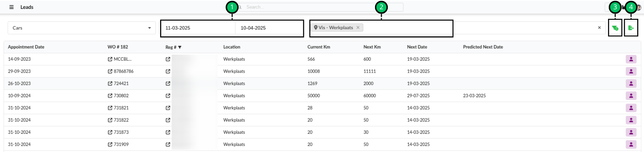644x152 pixels.
Task: Toggle sort arrow on Reg # column
Action: pyautogui.click(x=180, y=47)
